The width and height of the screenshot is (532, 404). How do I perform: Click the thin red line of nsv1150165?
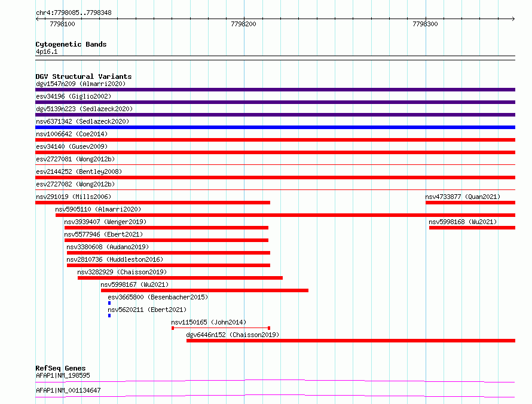(x=221, y=328)
